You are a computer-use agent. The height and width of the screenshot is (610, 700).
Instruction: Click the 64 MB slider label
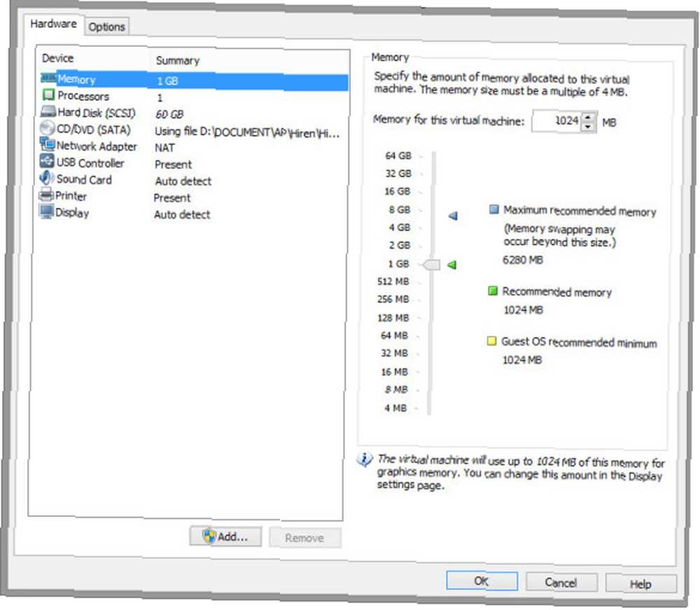[x=394, y=335]
